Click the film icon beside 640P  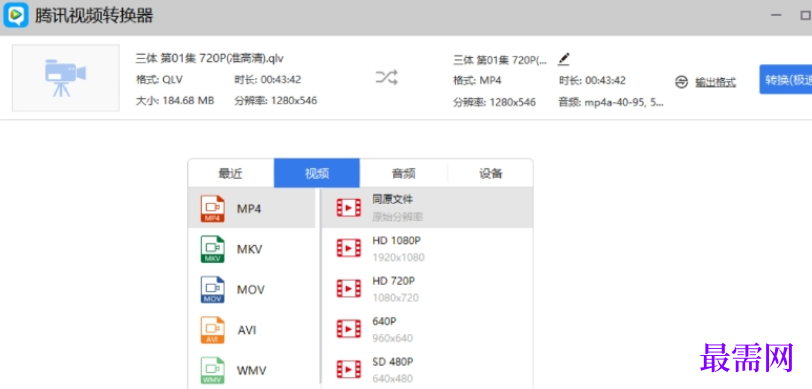pyautogui.click(x=349, y=328)
